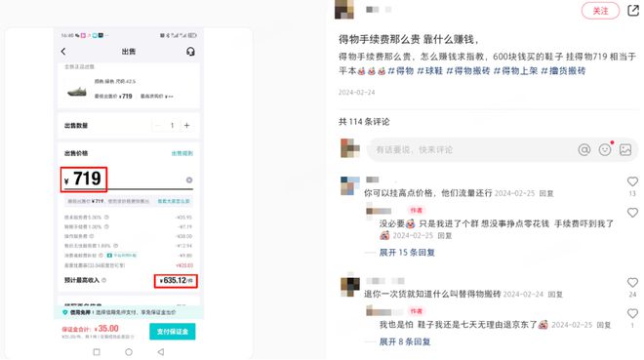
Task: Click the @ mention icon in comment box
Action: (x=584, y=150)
